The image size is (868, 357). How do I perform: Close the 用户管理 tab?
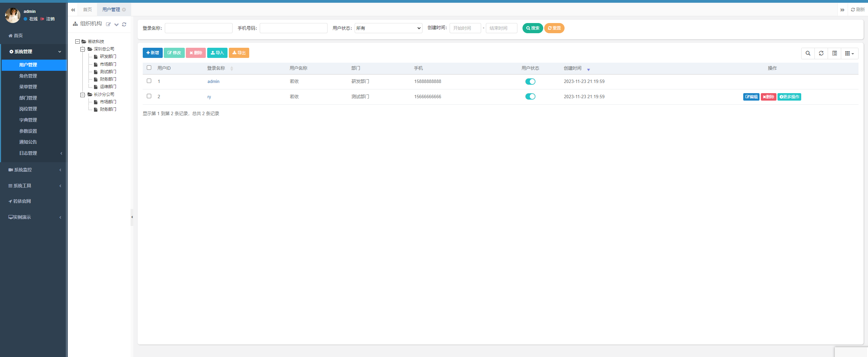(124, 9)
